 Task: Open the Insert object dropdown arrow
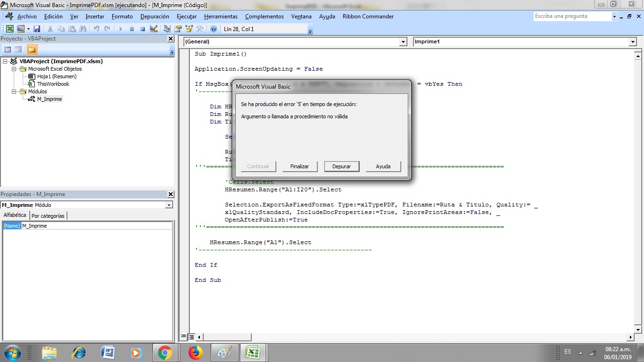28,29
